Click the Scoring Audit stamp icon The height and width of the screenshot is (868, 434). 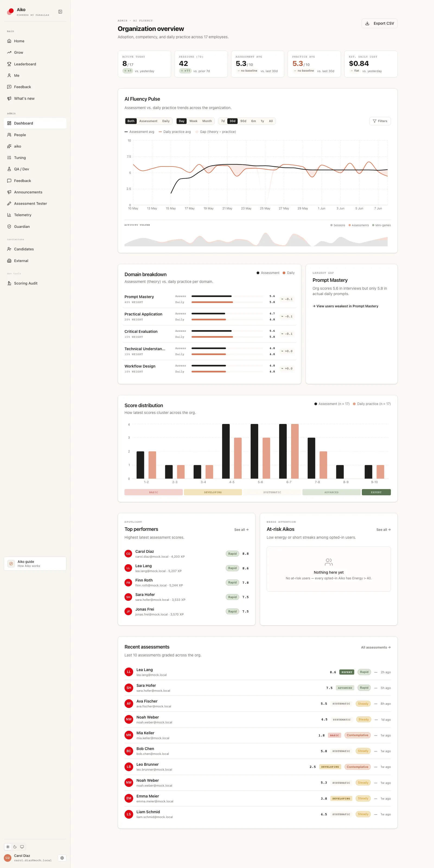pos(9,283)
